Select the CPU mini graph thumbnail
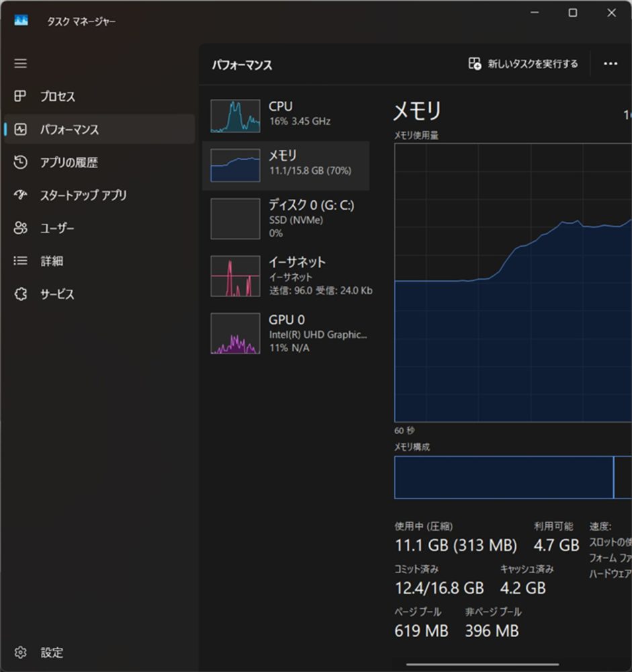 click(x=235, y=116)
